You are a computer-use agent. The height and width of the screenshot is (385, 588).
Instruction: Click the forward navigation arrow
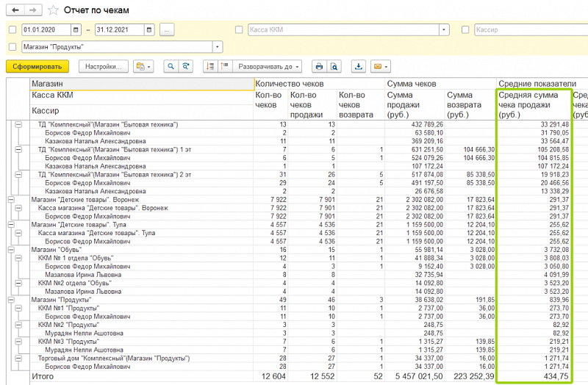[32, 10]
